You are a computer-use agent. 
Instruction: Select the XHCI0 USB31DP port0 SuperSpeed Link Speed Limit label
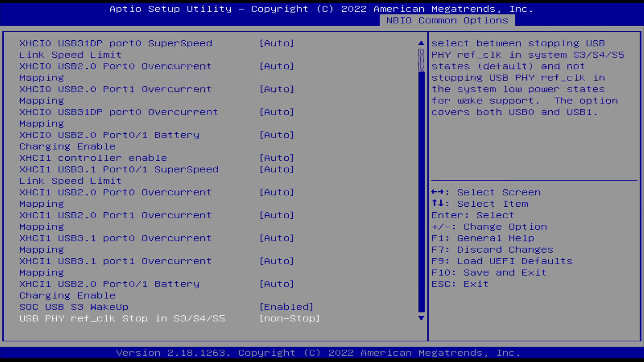116,49
